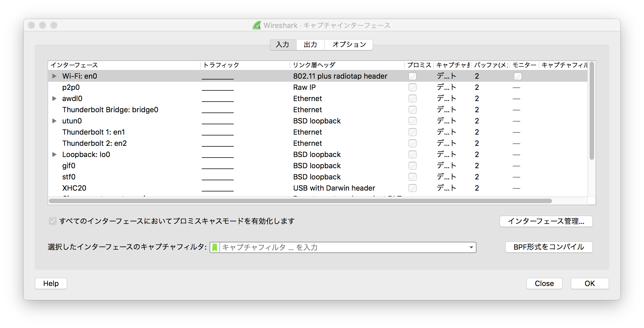Sort by リンク層ヘッダ column header
The height and width of the screenshot is (328, 644).
[x=347, y=65]
